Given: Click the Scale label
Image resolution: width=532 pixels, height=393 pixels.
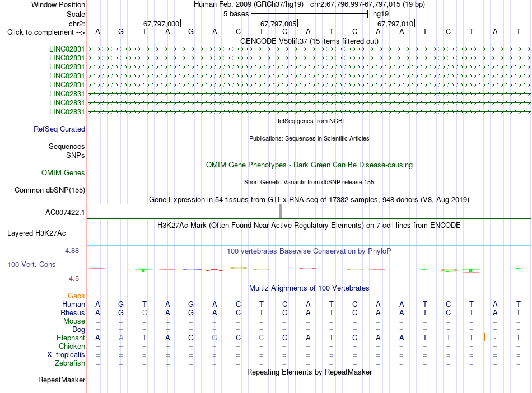Looking at the screenshot, I should click(x=76, y=14).
